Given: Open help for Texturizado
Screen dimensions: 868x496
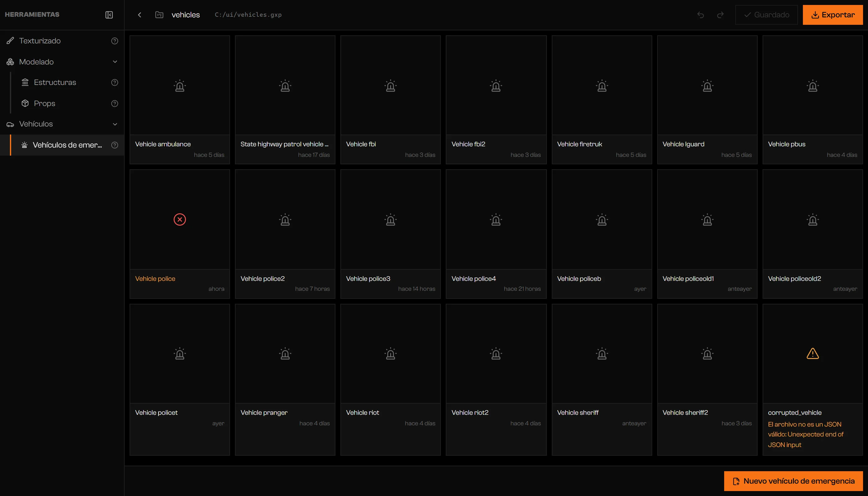Looking at the screenshot, I should pos(115,41).
